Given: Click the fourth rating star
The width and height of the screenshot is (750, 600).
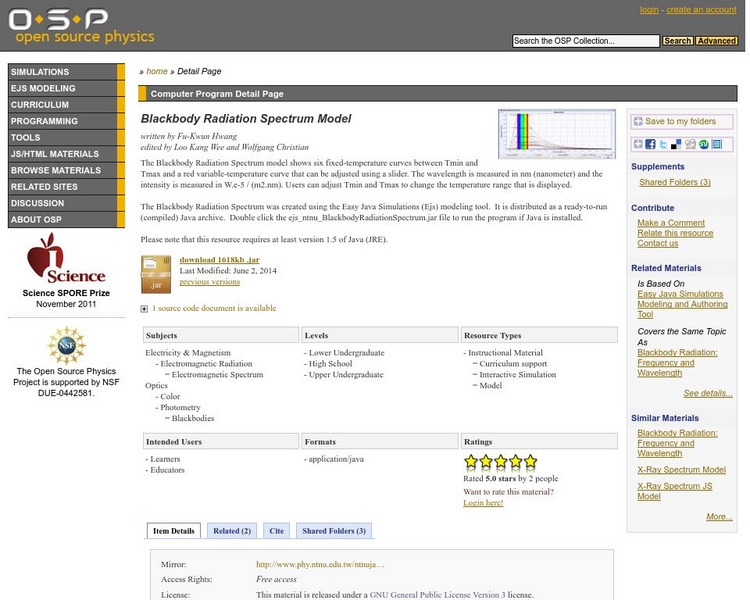Looking at the screenshot, I should (516, 462).
